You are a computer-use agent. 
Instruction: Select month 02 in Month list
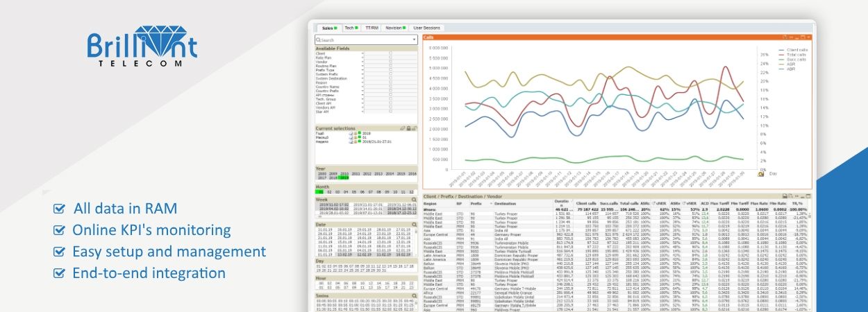click(x=329, y=192)
